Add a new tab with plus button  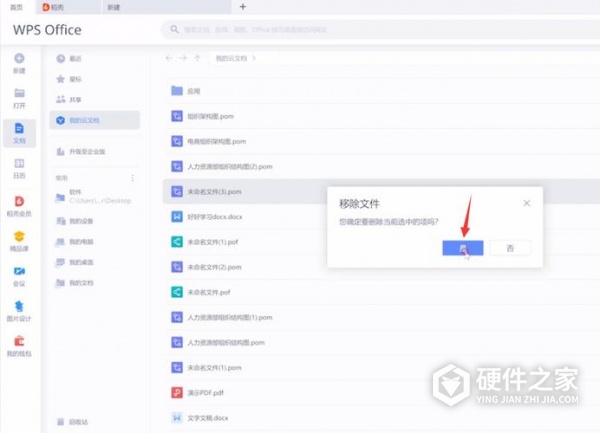[x=243, y=7]
